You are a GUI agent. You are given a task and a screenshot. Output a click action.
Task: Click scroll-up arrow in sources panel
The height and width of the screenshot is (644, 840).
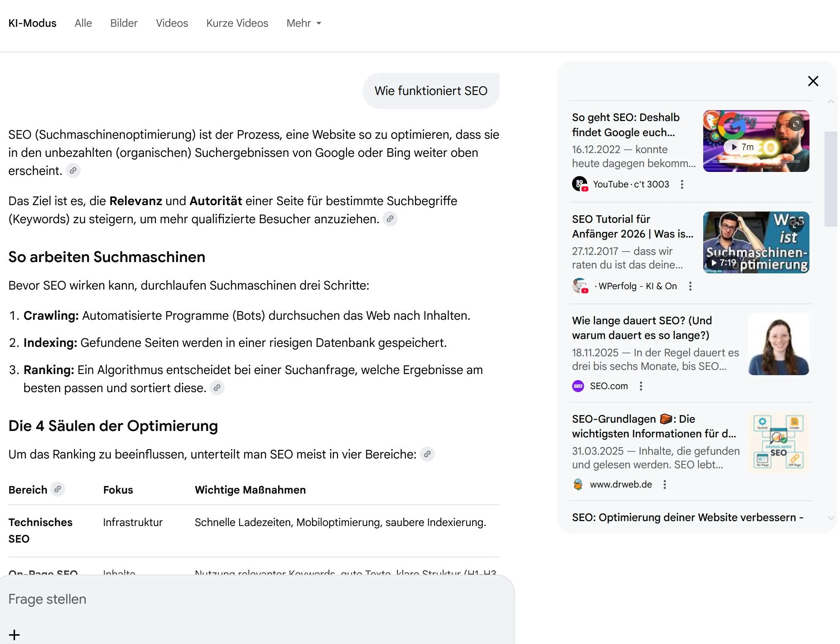click(831, 101)
